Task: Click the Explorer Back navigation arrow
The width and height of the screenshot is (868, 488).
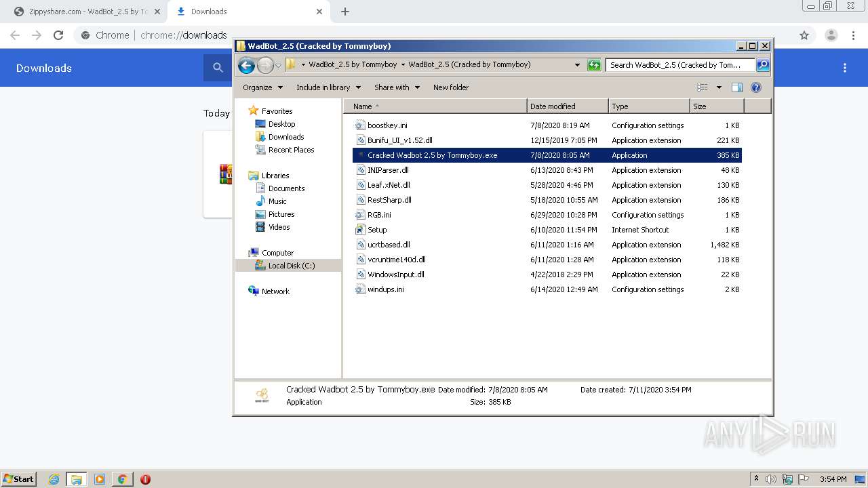Action: 246,65
